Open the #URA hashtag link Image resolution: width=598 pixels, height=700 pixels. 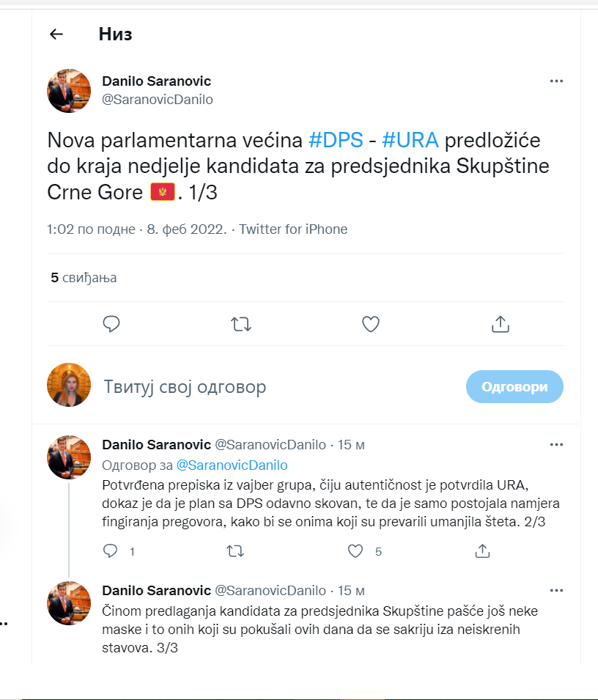coord(410,140)
